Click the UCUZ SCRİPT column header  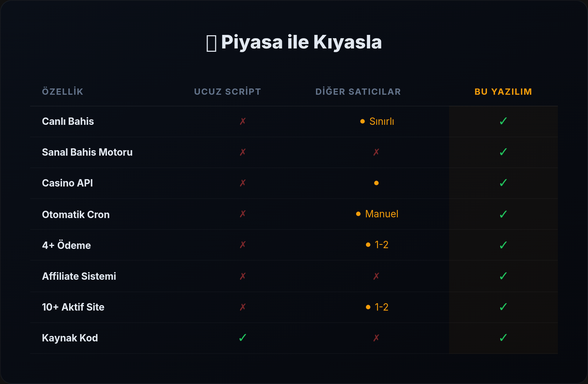pyautogui.click(x=227, y=92)
